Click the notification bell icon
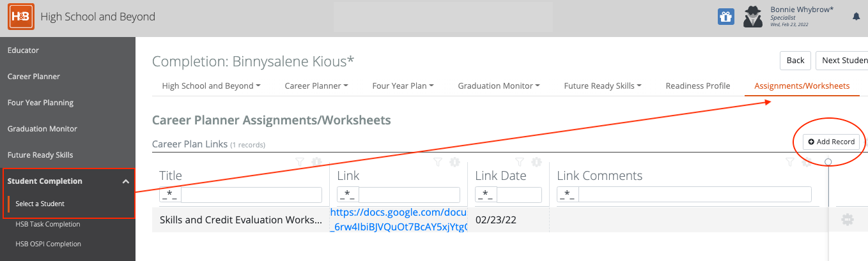The height and width of the screenshot is (261, 868). click(x=856, y=17)
